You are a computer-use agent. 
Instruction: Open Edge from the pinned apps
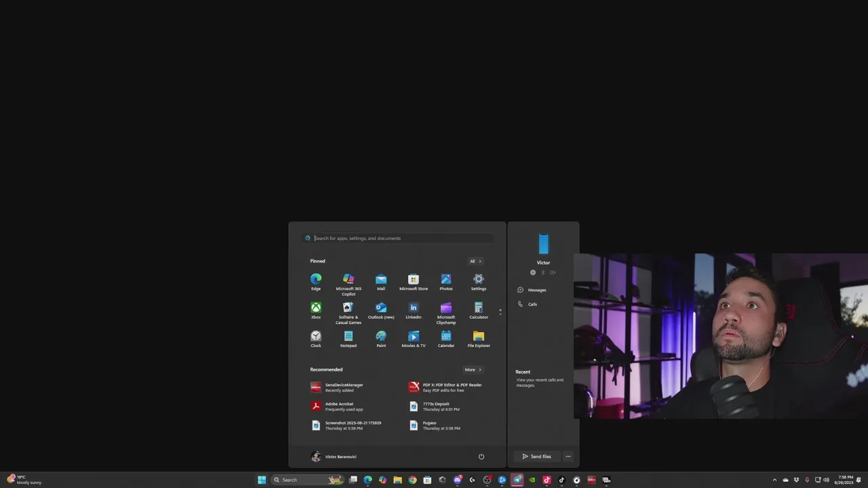point(316,282)
